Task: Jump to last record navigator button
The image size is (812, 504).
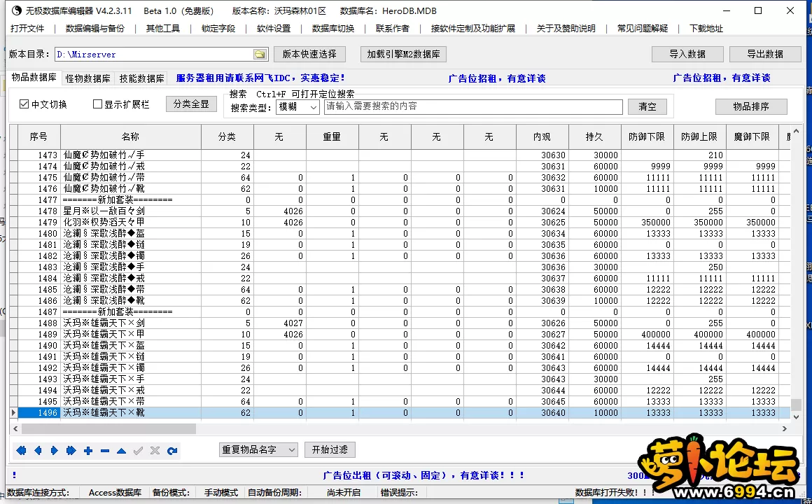Action: (x=71, y=451)
